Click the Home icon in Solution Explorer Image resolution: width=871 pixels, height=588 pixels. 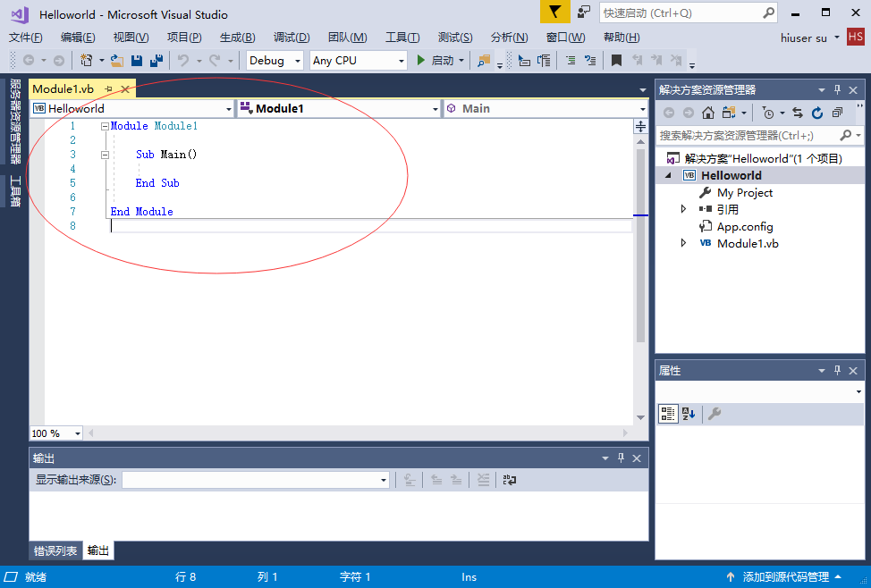click(x=707, y=113)
